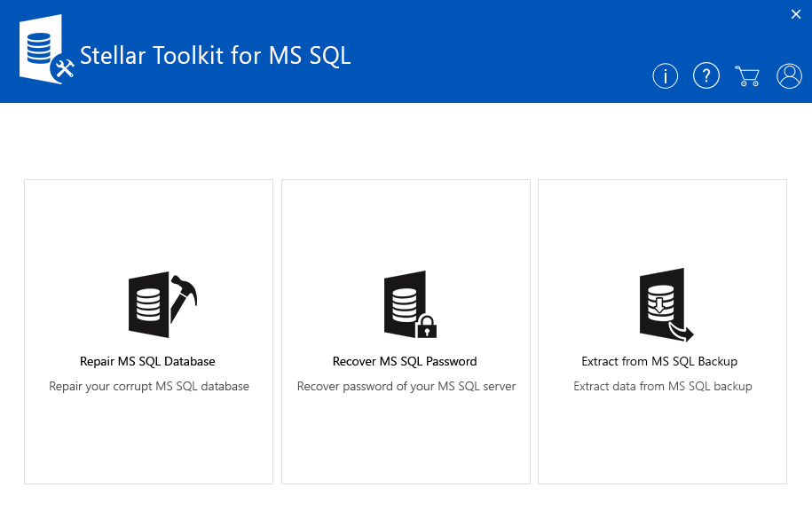Select the Repair MS SQL Database title

click(x=148, y=362)
